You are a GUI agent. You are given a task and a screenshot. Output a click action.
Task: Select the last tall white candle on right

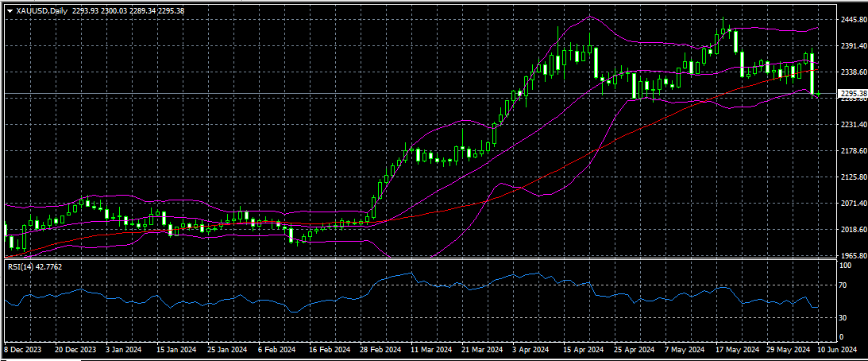click(x=812, y=73)
